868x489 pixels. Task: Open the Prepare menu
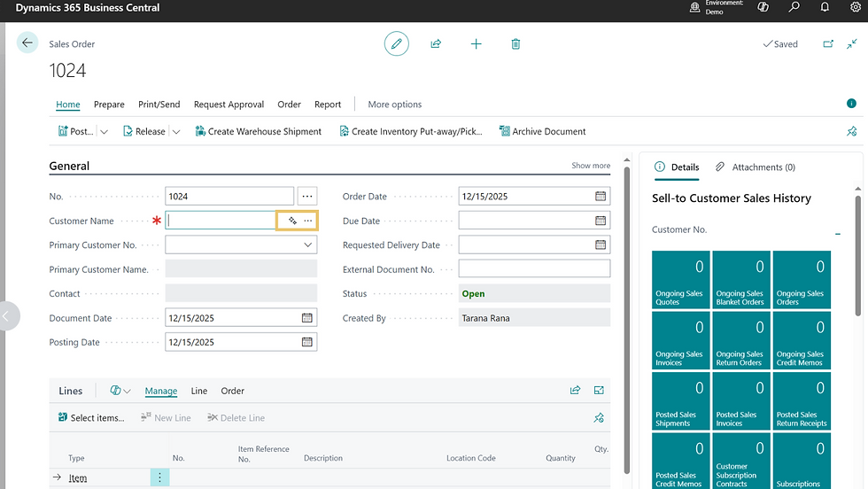tap(109, 105)
